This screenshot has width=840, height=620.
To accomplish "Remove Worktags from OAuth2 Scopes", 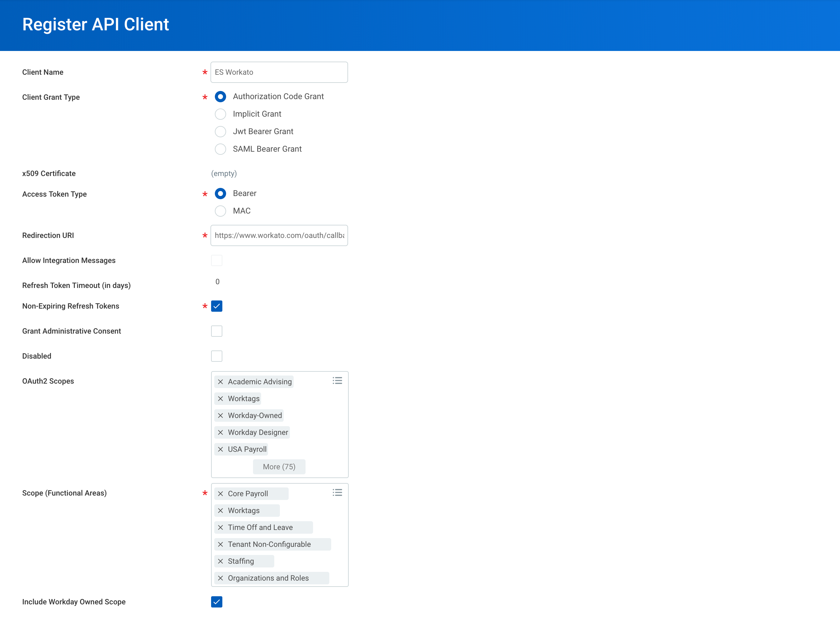I will 220,398.
